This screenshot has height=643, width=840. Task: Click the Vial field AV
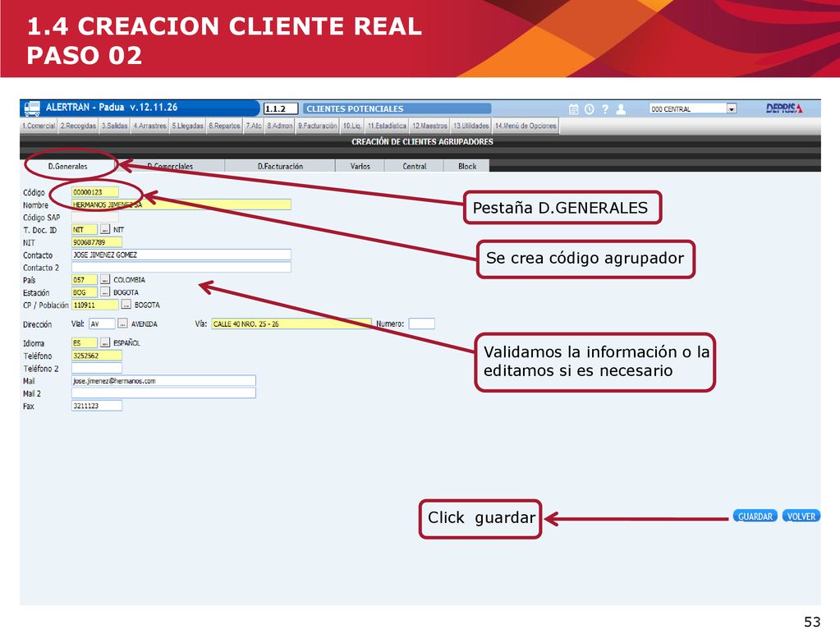pos(103,324)
